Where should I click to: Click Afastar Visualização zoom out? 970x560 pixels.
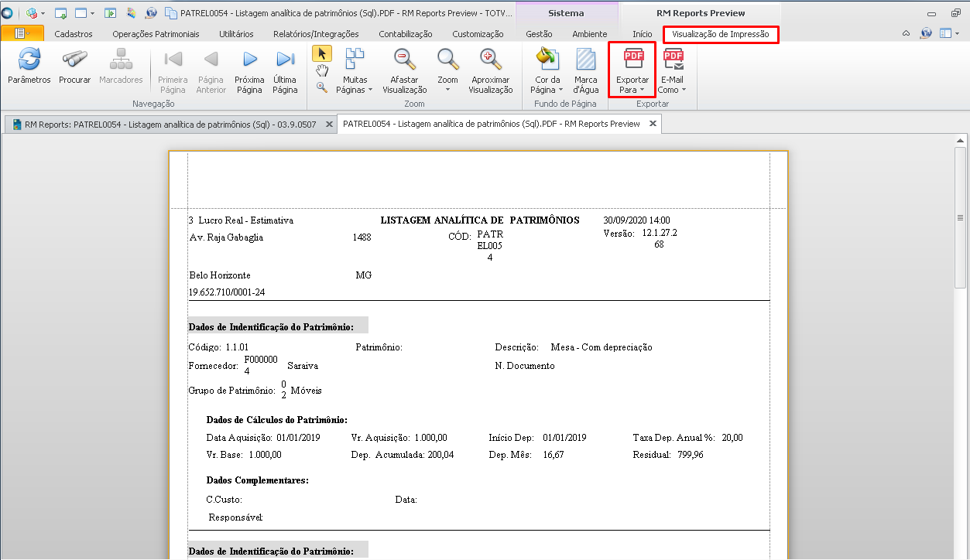click(404, 71)
